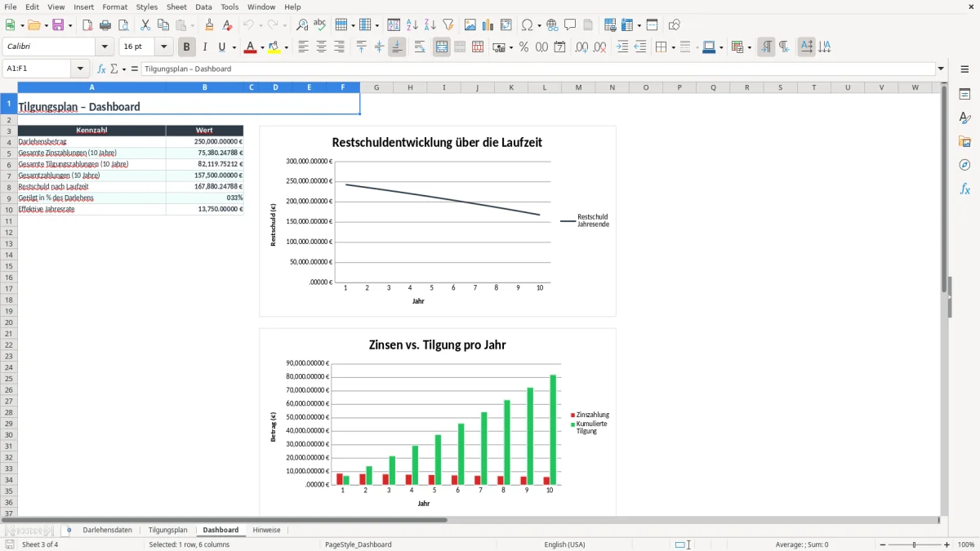
Task: Toggle Wrap Text
Action: [x=420, y=47]
